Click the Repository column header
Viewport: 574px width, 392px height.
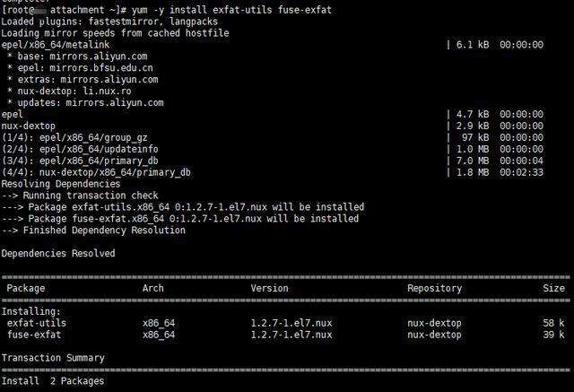[x=434, y=289]
